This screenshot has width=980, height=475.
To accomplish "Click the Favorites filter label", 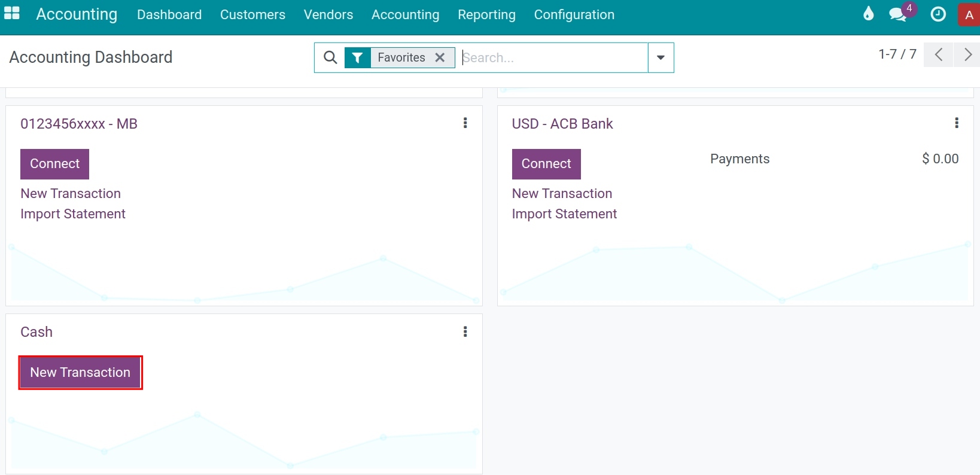I will pos(401,57).
